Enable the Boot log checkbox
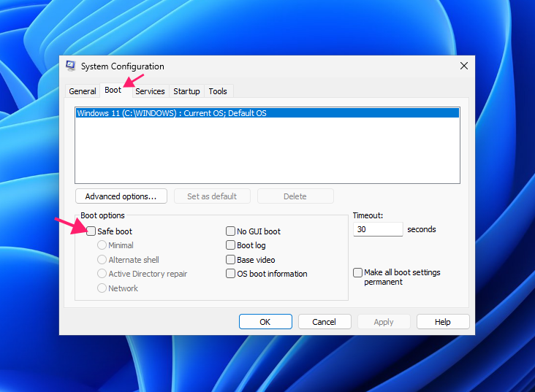 tap(231, 245)
